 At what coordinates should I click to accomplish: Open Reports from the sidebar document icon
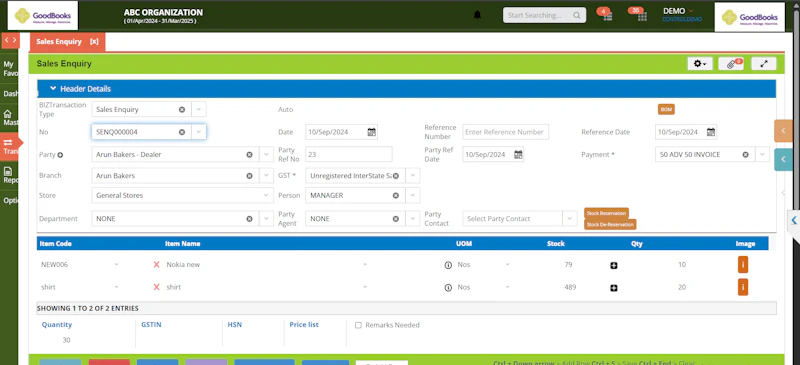[8, 175]
